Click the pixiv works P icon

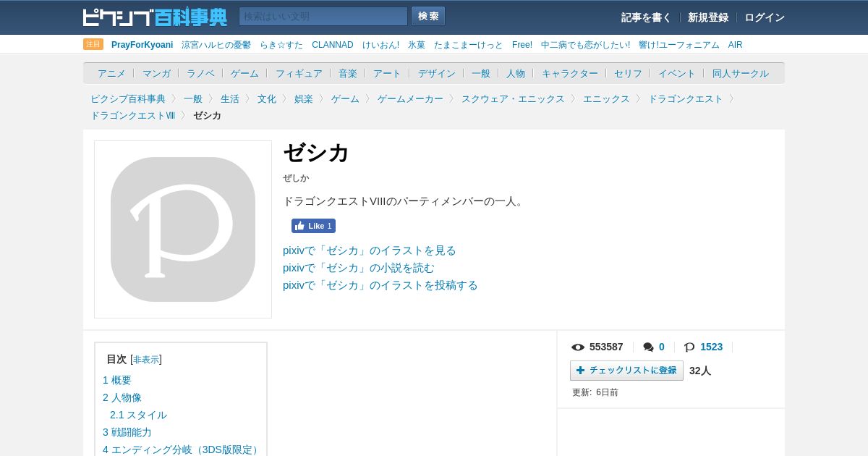tap(689, 347)
